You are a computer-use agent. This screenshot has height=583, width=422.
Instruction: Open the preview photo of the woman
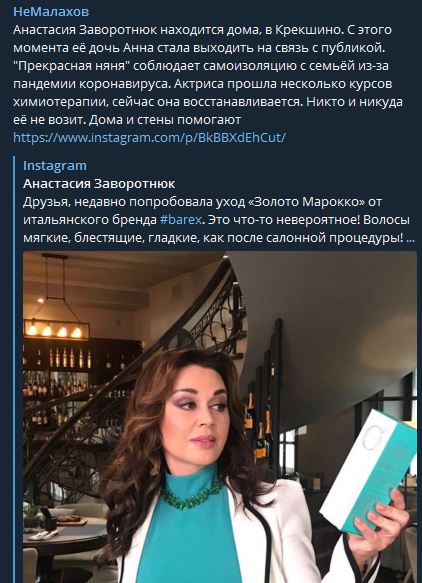219,417
